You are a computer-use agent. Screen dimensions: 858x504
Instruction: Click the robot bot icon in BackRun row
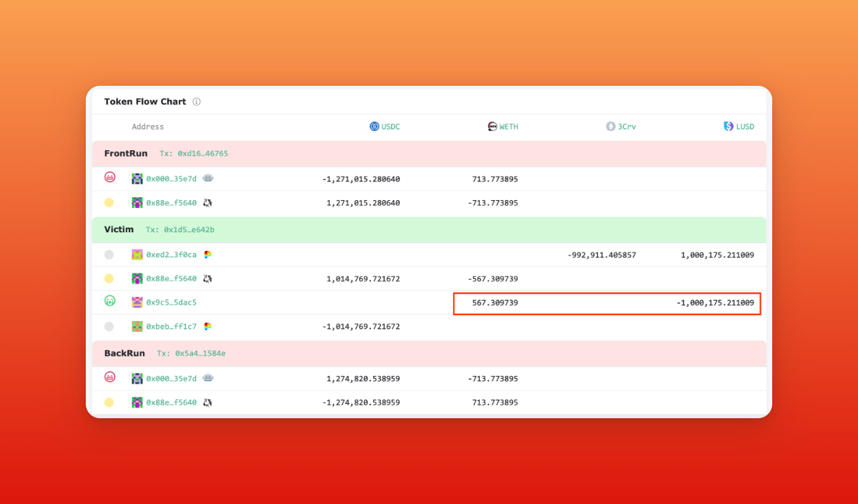(x=208, y=378)
